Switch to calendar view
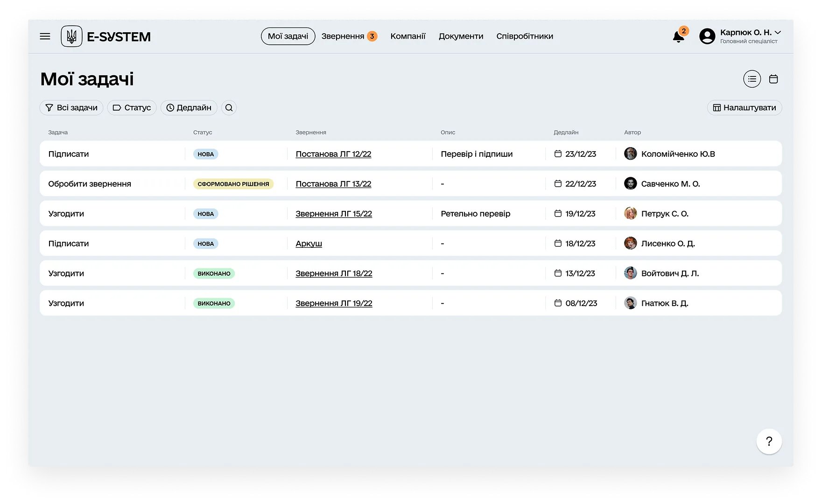 coord(773,79)
